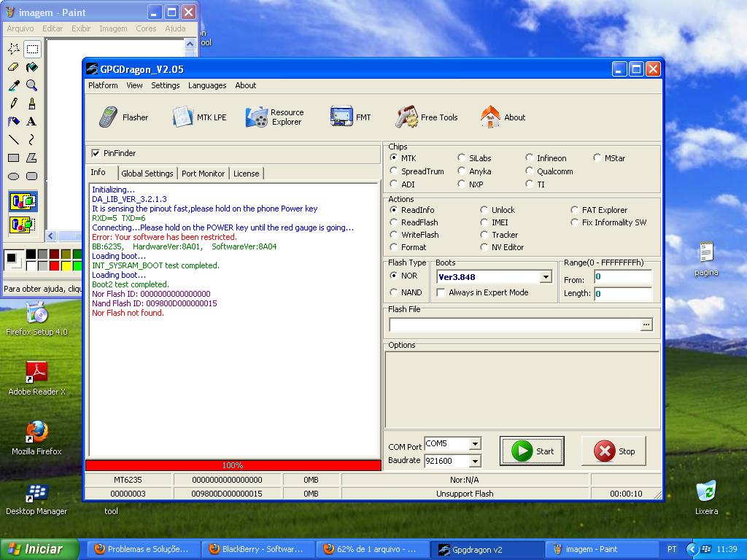Choose the MStar chip radio button
Screen dimensions: 747x560
[597, 157]
